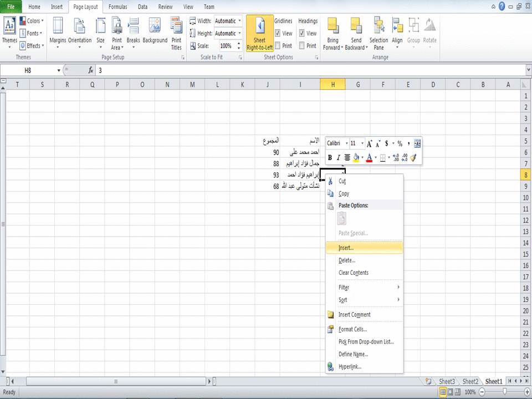
Task: Select Cut in the context menu
Action: 365,181
